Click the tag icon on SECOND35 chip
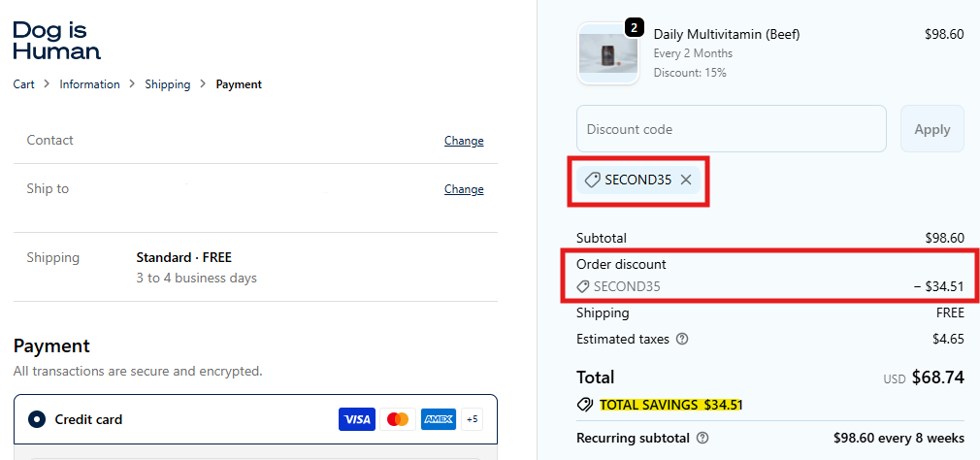980x460 pixels. [592, 180]
